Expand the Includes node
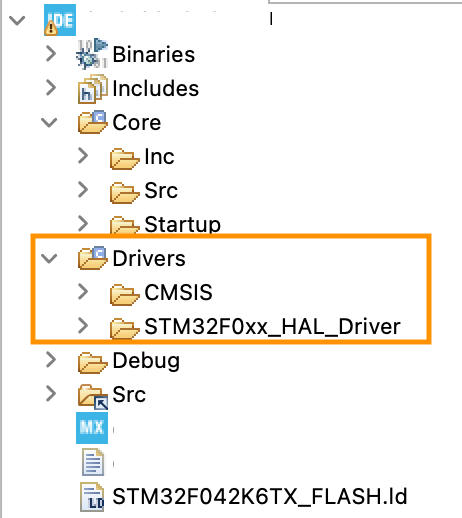 (x=51, y=88)
